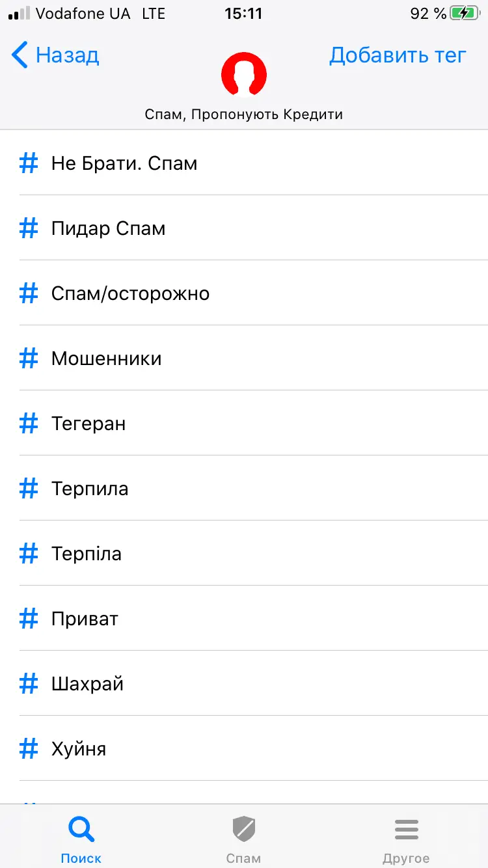Switch to the Спам shield tab
The width and height of the screenshot is (488, 868).
pos(244,839)
